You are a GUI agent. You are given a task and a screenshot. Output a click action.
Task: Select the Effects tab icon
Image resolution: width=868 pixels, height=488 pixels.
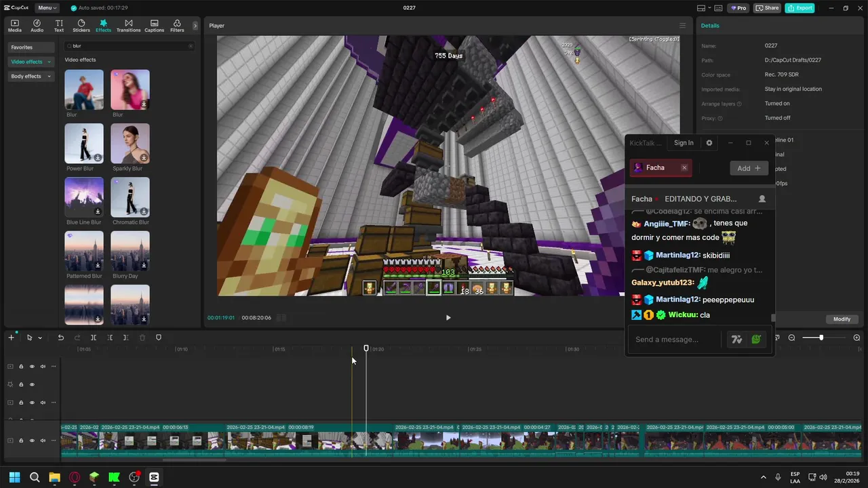[103, 26]
